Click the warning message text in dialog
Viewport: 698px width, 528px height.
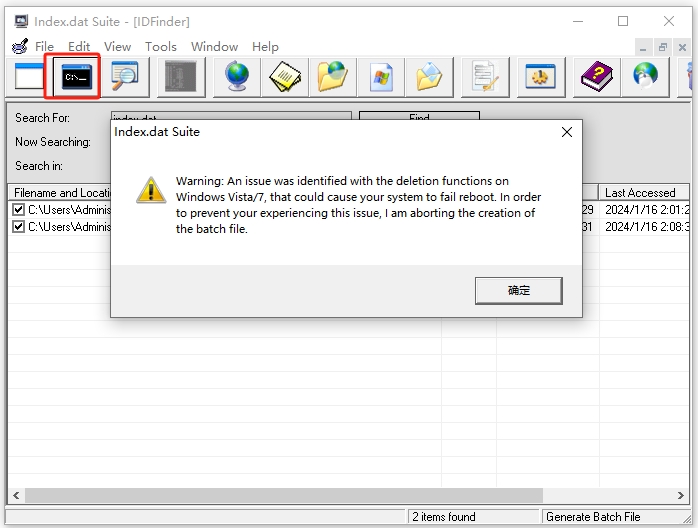coord(358,205)
